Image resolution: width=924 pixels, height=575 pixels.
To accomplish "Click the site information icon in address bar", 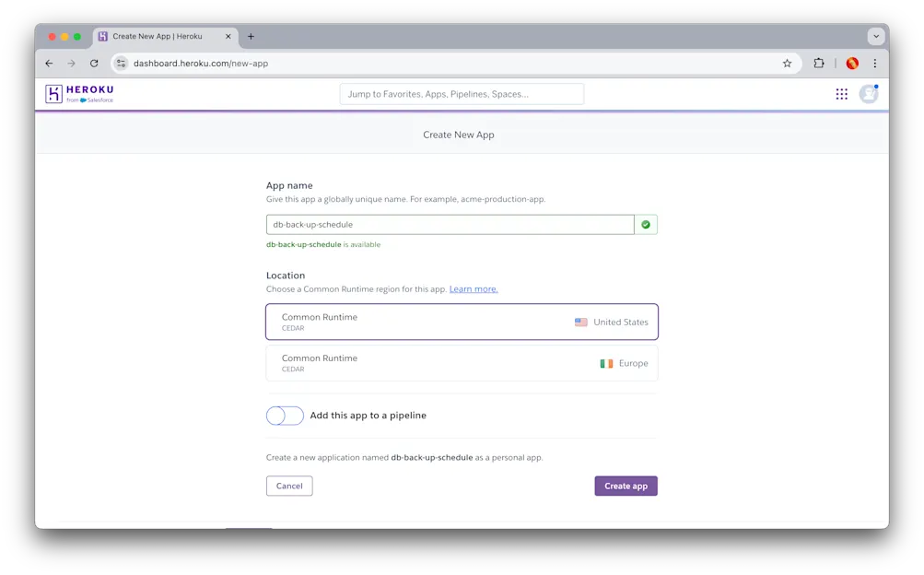I will point(121,64).
